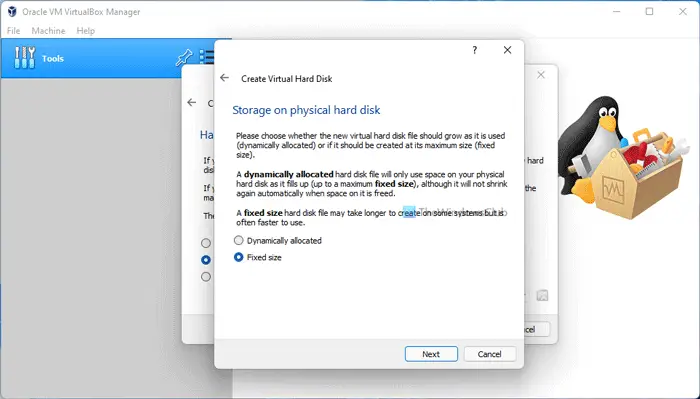Go back using the Create Virtual Hard Disk arrow

click(224, 78)
